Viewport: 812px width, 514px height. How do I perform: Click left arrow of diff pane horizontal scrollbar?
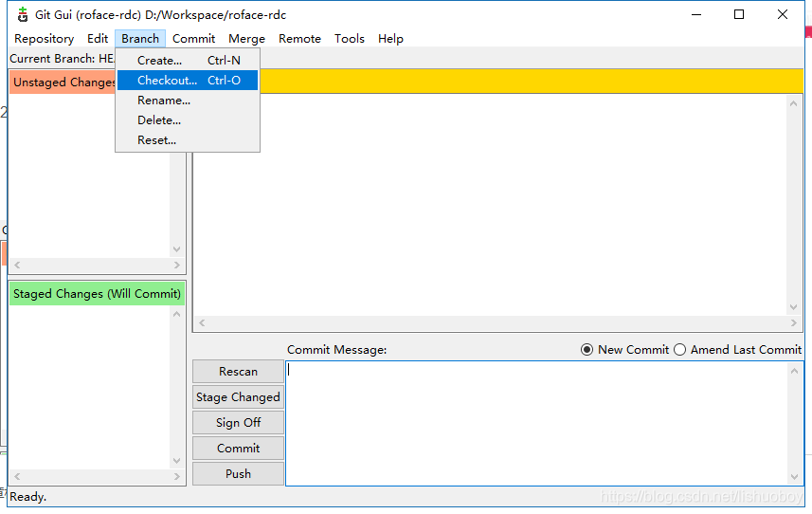(202, 322)
